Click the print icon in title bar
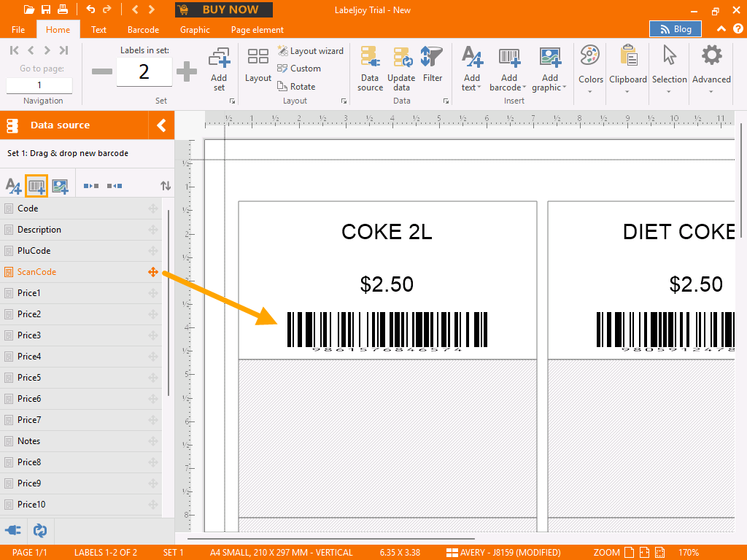Image resolution: width=747 pixels, height=560 pixels. 63,9
